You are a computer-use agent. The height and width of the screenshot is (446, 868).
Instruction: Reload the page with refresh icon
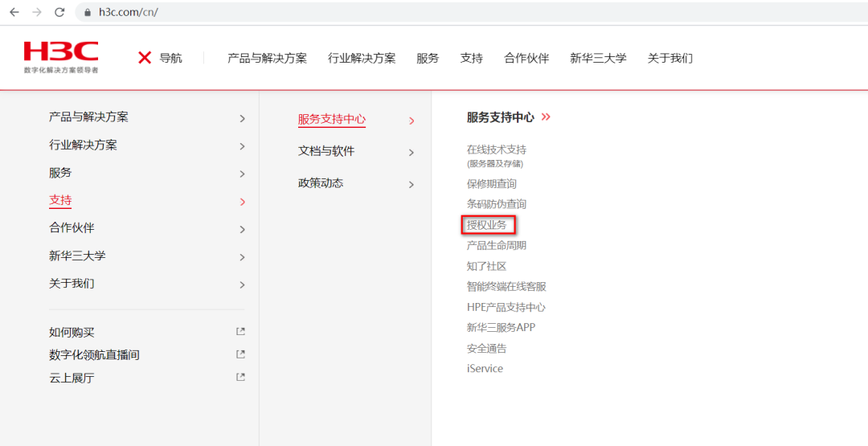[x=59, y=12]
